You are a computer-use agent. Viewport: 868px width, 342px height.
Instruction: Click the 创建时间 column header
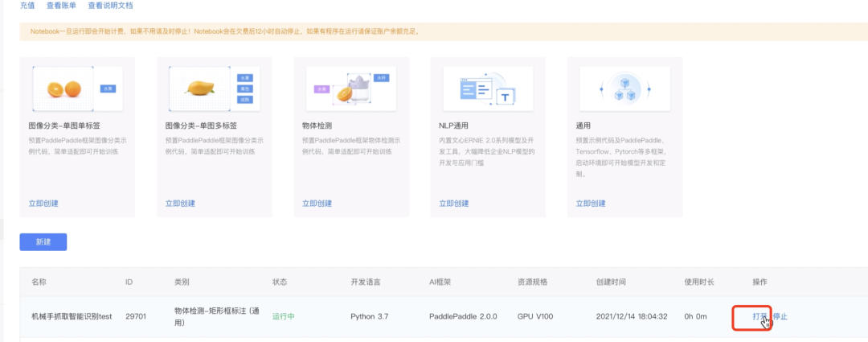point(611,282)
